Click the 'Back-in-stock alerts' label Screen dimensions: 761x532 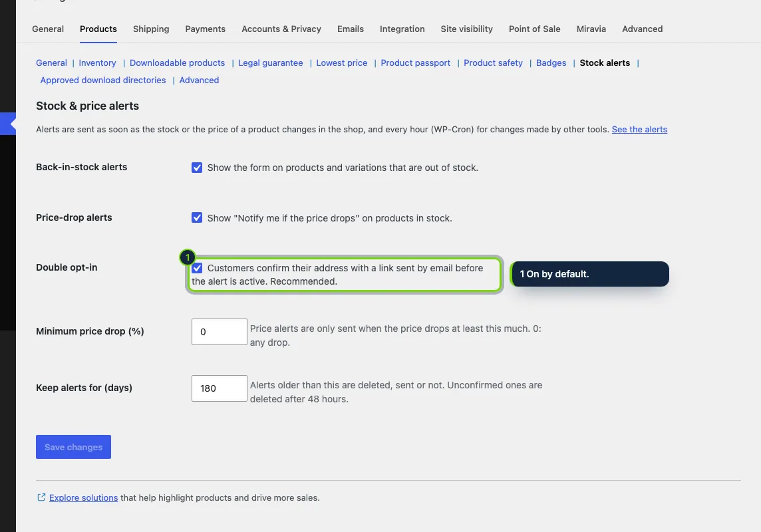coord(82,167)
